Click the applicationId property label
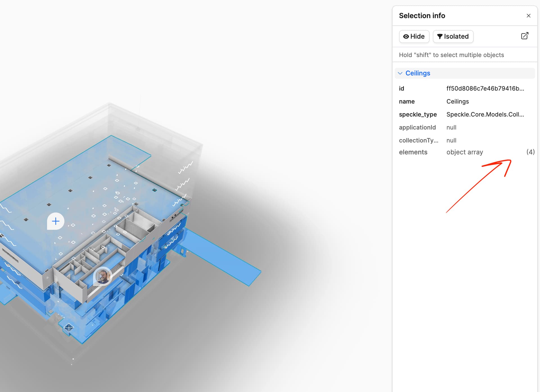 click(x=417, y=127)
